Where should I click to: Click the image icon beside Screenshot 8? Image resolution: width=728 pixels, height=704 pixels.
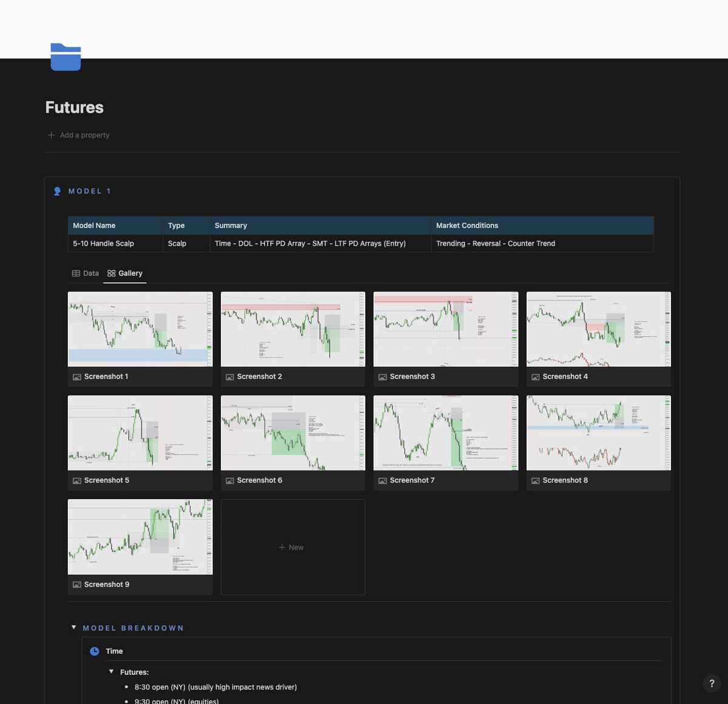[536, 480]
